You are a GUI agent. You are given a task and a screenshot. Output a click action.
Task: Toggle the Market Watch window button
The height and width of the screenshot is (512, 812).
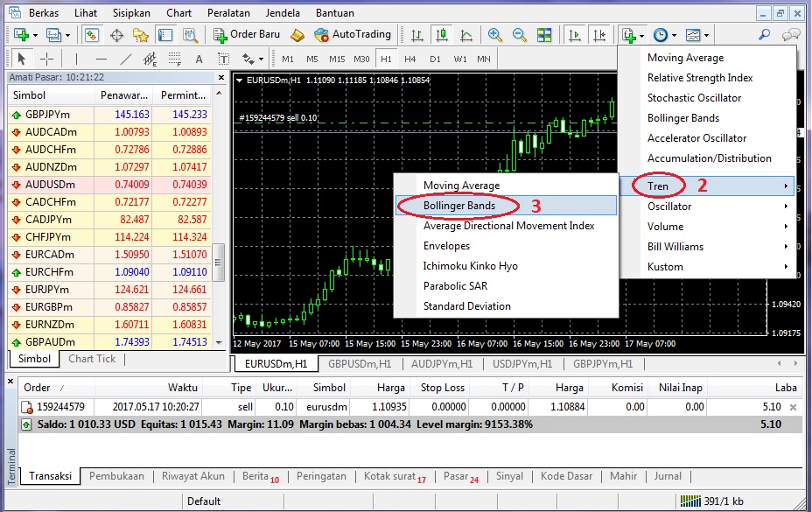[x=92, y=35]
